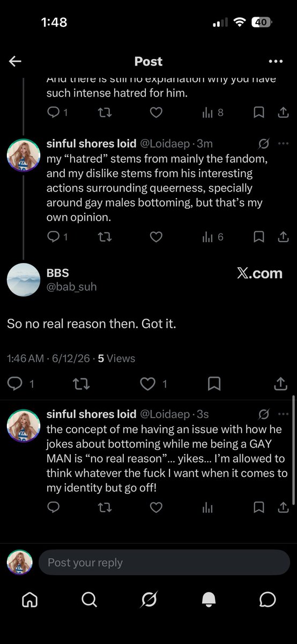This screenshot has width=297, height=644.
Task: Go to Home tab in bottom bar
Action: 29,599
